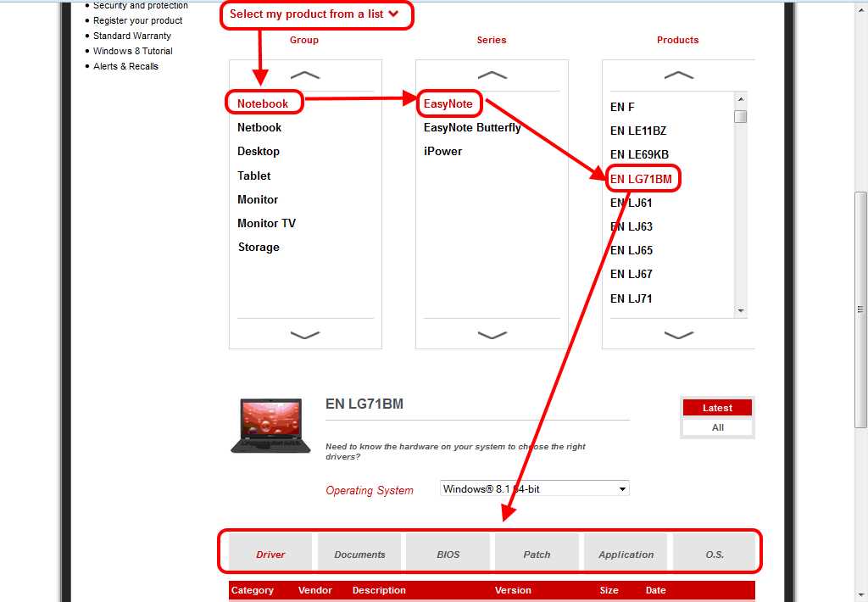Show Latest downloads only

point(717,408)
